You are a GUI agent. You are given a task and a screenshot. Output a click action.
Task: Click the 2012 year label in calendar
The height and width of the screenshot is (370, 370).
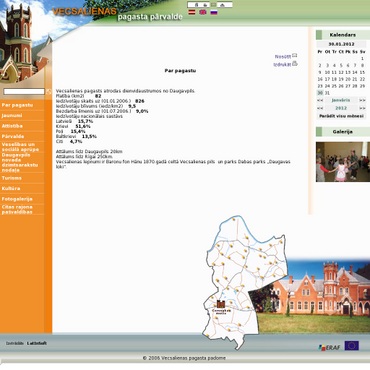[x=341, y=108]
